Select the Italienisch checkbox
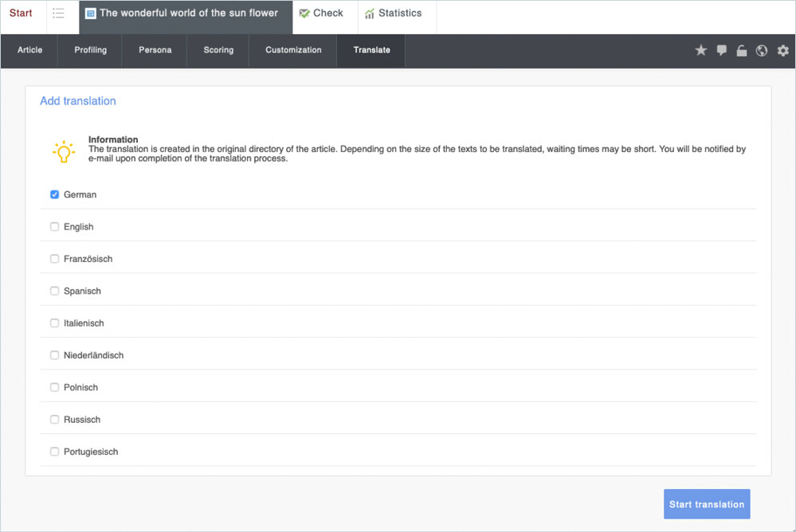 point(54,323)
